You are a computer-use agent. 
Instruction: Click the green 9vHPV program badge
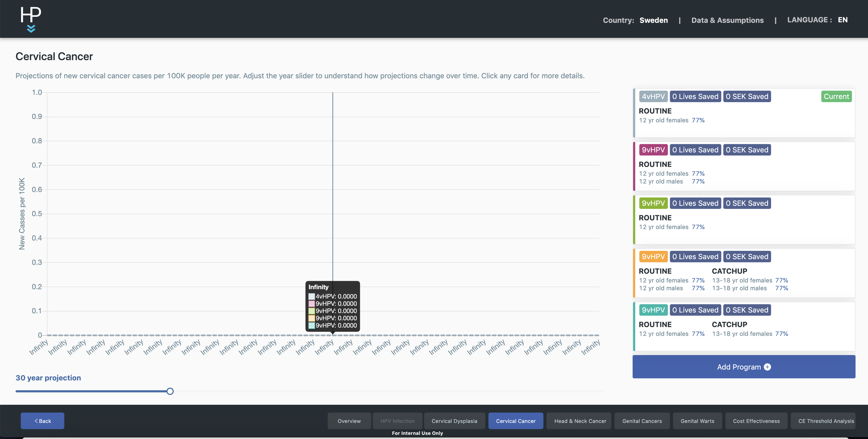tap(653, 203)
